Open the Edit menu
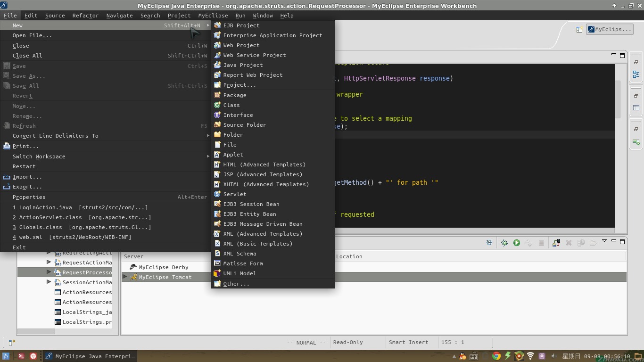 31,16
